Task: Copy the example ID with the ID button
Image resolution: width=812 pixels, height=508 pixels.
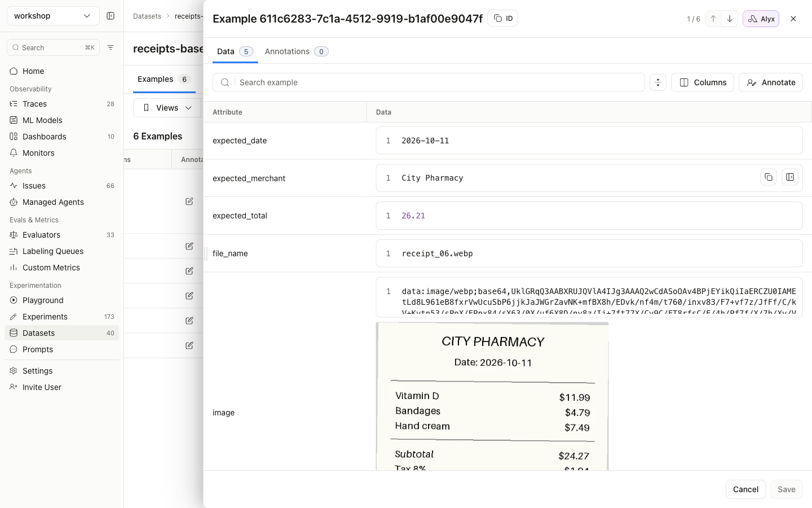Action: pos(502,18)
